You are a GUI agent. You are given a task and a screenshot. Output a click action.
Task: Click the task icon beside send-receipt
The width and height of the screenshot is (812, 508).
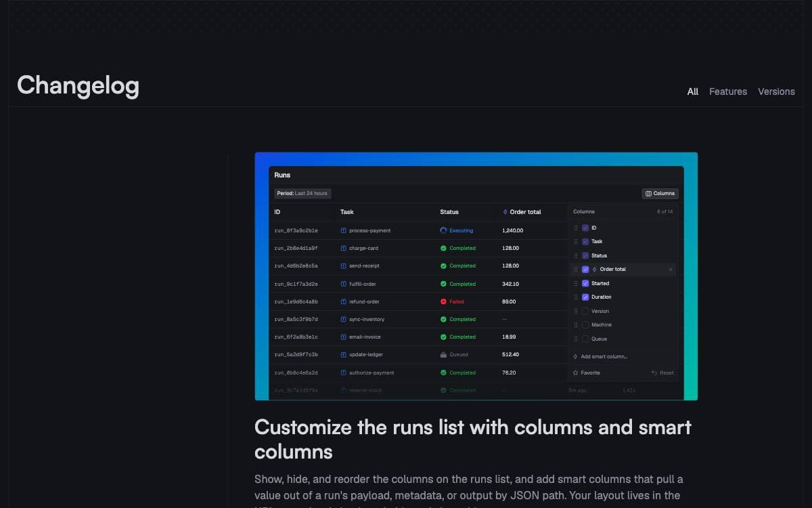click(x=343, y=266)
